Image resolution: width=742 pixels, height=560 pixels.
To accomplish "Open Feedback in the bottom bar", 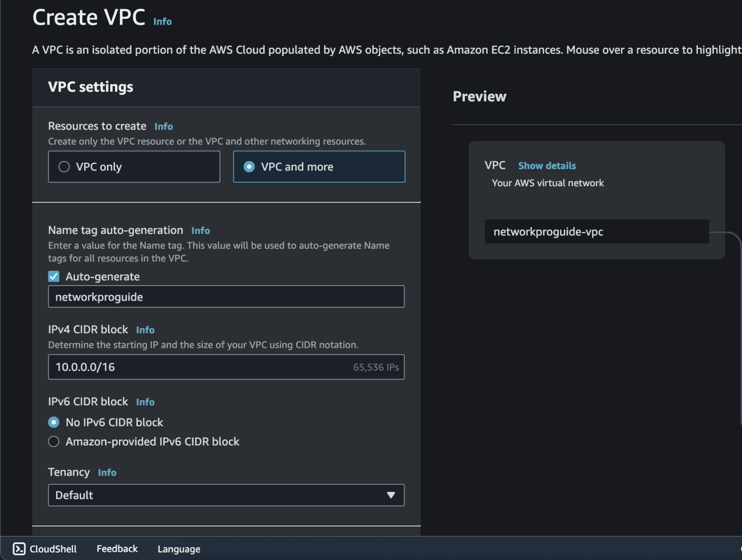I will pos(117,549).
